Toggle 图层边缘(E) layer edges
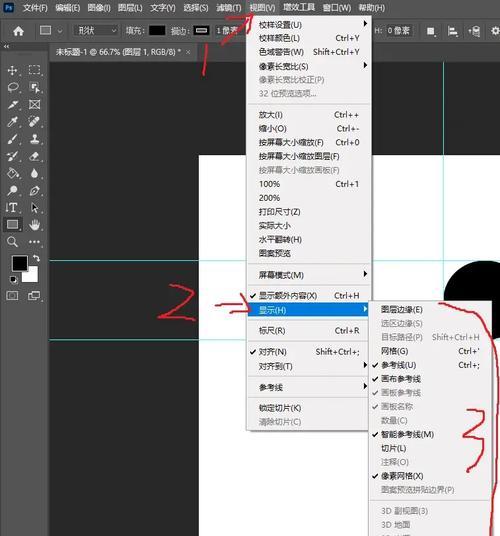 tap(430, 310)
